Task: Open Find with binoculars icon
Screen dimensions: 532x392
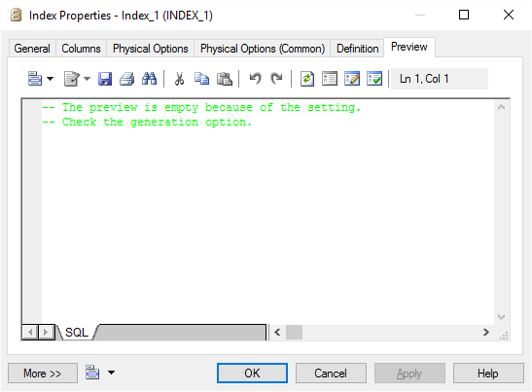Action: coord(149,79)
